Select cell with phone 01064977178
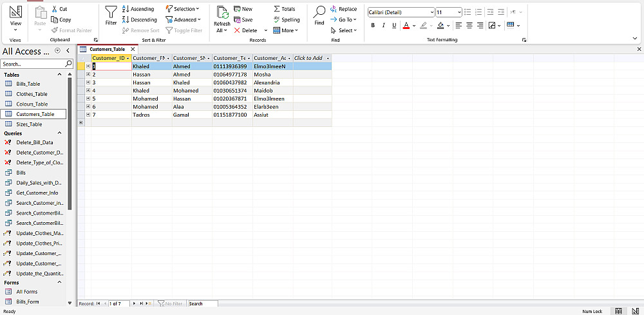644x315 pixels. (232, 74)
